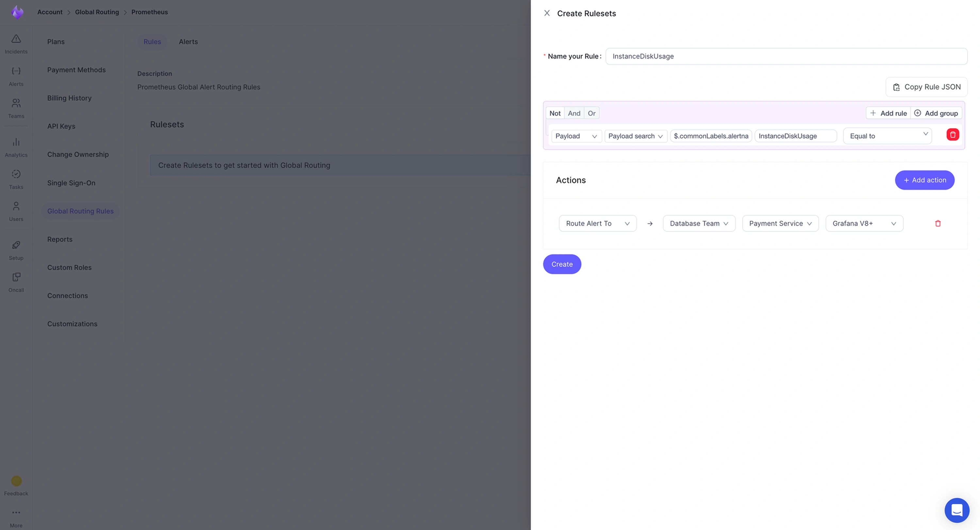The height and width of the screenshot is (530, 980).
Task: Delete the payload rule with the red trash button
Action: [952, 135]
